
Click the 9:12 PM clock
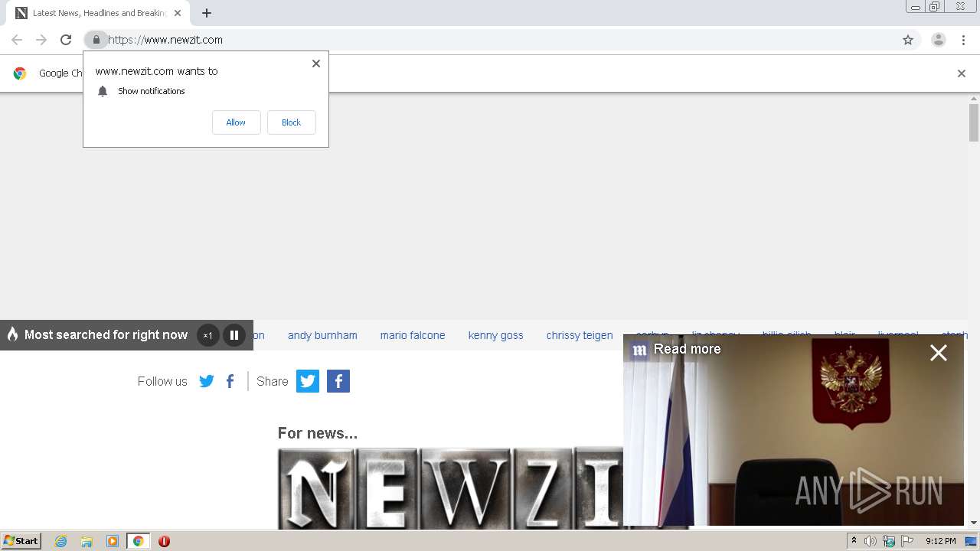(x=941, y=541)
